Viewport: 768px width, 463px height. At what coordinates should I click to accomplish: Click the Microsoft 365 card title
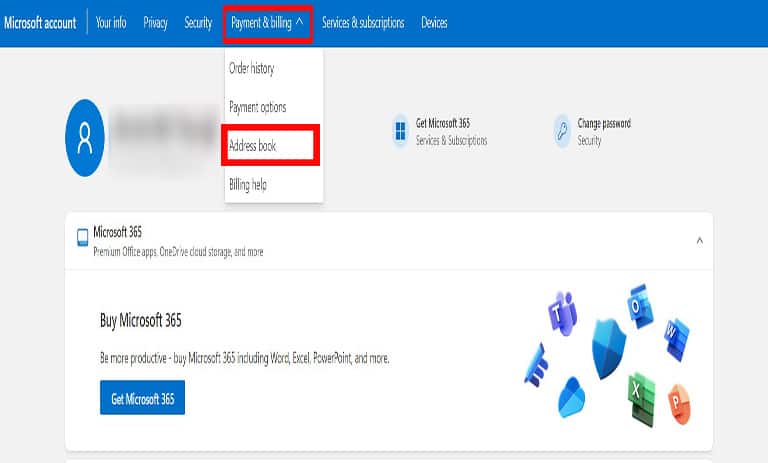point(118,232)
